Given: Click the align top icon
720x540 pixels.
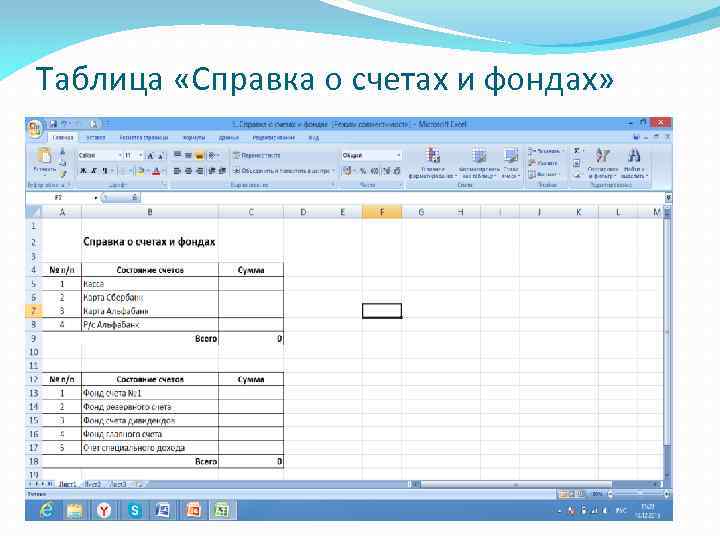Looking at the screenshot, I should pyautogui.click(x=177, y=156).
